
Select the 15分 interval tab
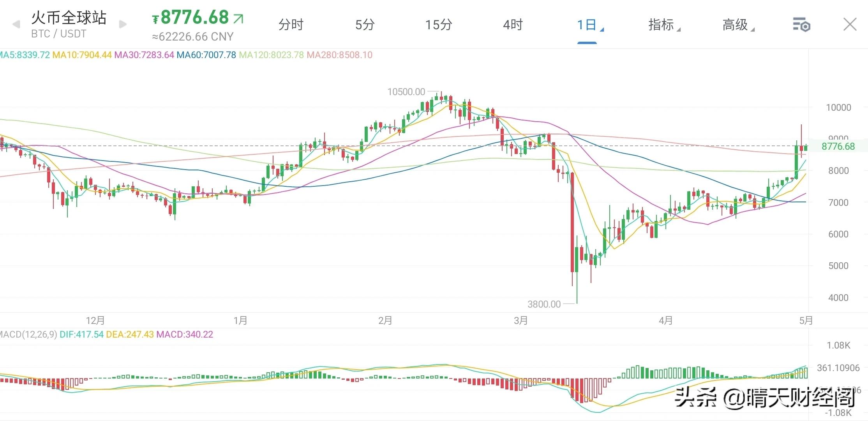click(438, 25)
